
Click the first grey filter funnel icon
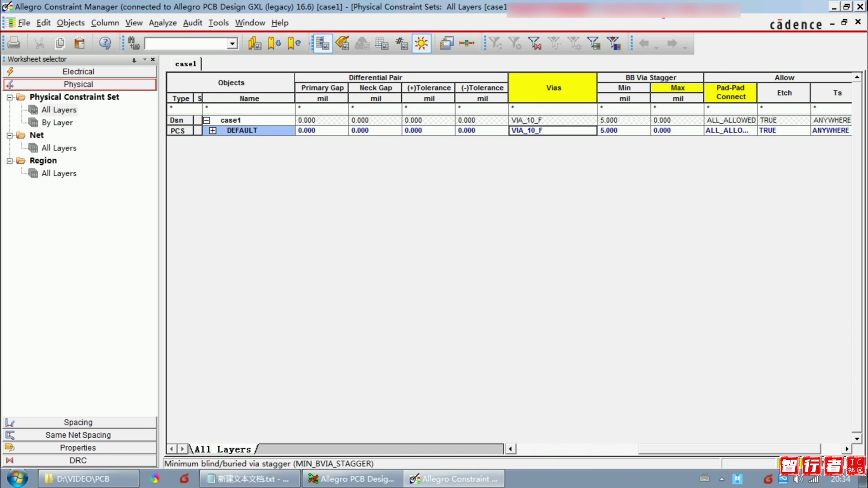click(495, 43)
